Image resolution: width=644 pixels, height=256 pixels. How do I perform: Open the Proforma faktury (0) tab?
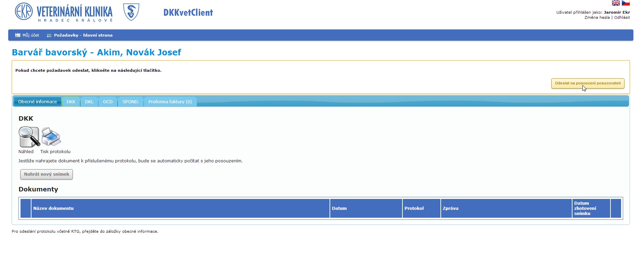(x=170, y=102)
